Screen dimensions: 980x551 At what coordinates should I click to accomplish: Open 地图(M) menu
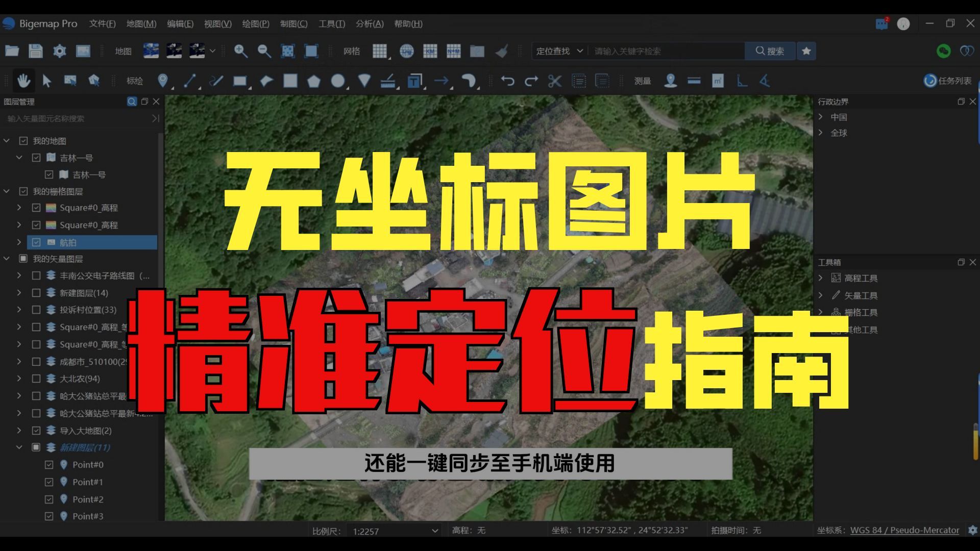point(141,23)
